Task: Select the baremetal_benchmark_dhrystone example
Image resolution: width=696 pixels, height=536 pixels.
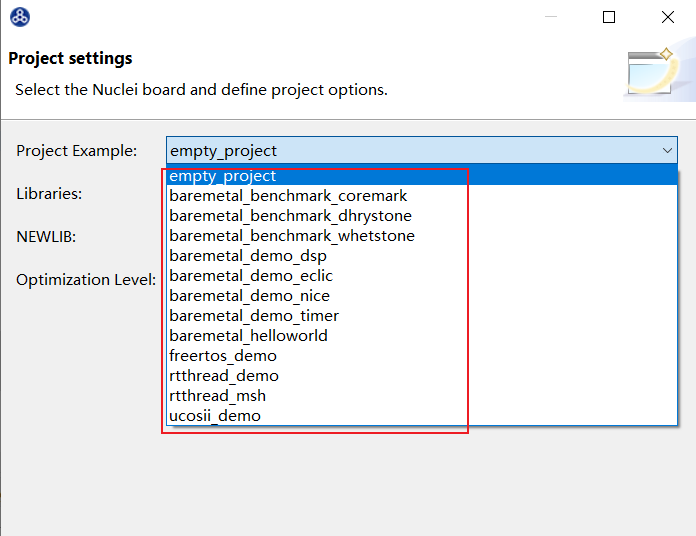Action: click(x=290, y=216)
